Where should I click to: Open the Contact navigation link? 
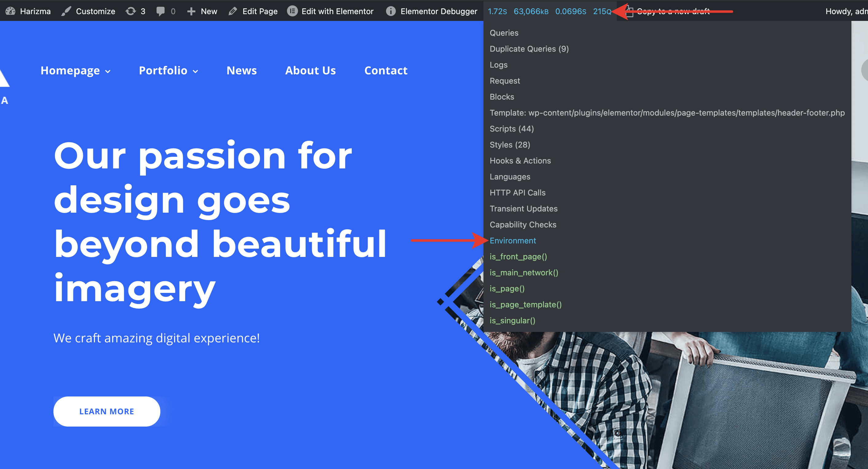[x=386, y=70]
